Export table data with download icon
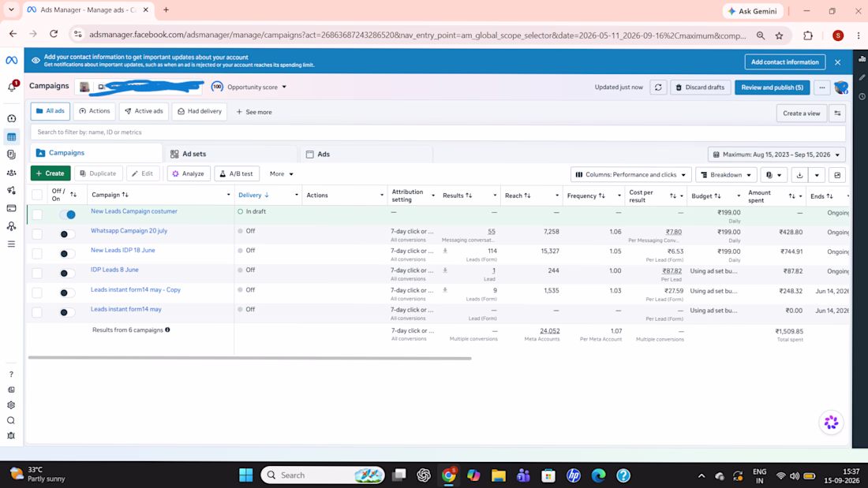 [x=799, y=175]
